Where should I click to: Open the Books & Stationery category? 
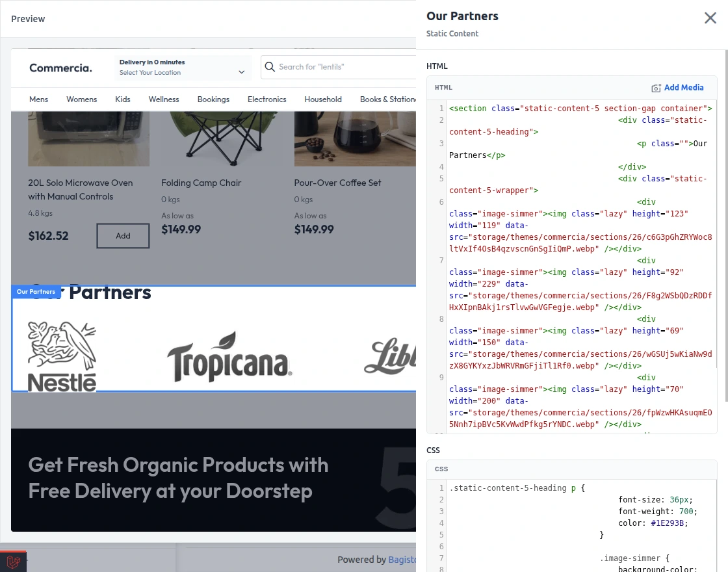(387, 99)
